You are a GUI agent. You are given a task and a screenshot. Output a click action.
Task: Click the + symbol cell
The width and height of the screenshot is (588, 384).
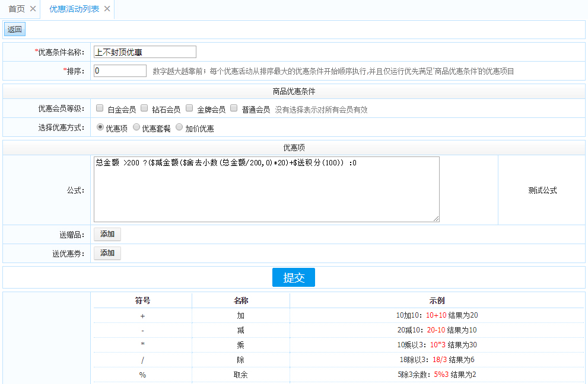[x=142, y=316]
